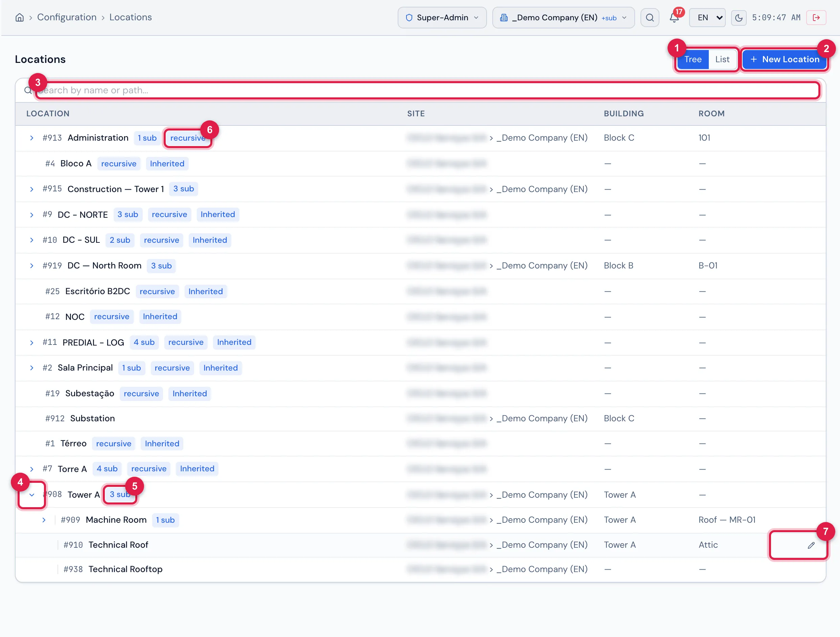Open the notifications bell
The image size is (840, 637).
[x=674, y=18]
